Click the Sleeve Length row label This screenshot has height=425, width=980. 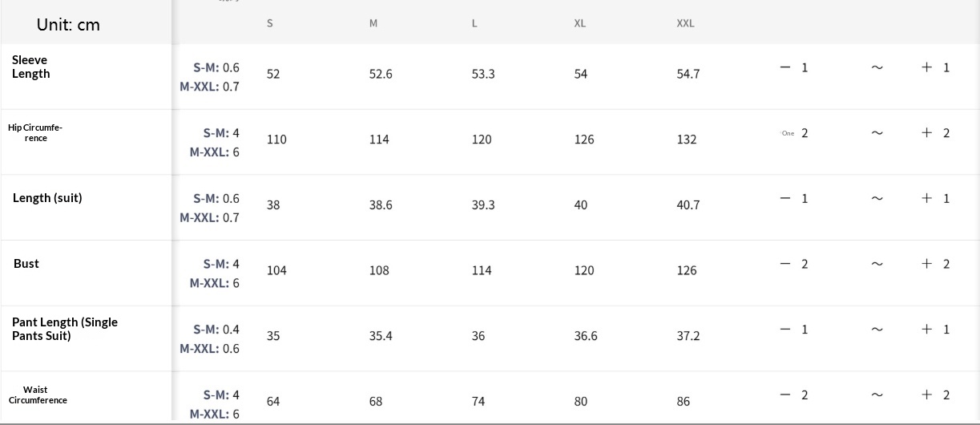pyautogui.click(x=31, y=67)
